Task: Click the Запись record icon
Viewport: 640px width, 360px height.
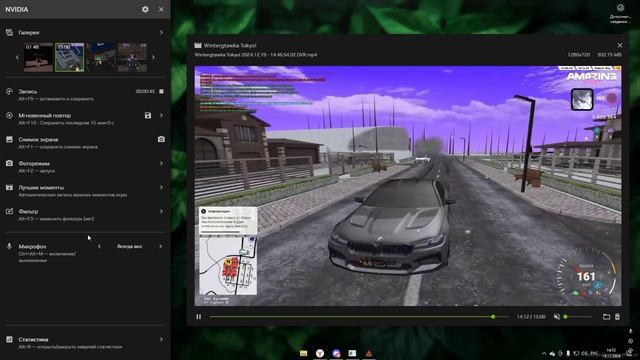Action: (9, 92)
